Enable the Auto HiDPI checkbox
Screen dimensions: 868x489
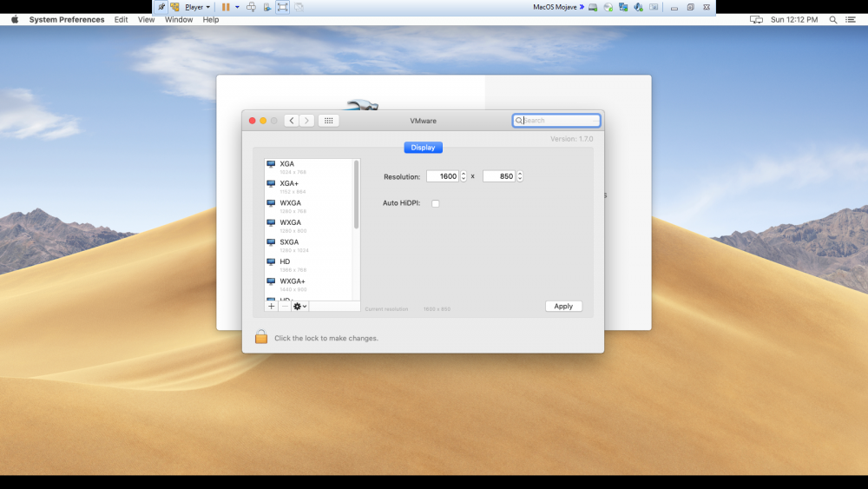click(436, 203)
